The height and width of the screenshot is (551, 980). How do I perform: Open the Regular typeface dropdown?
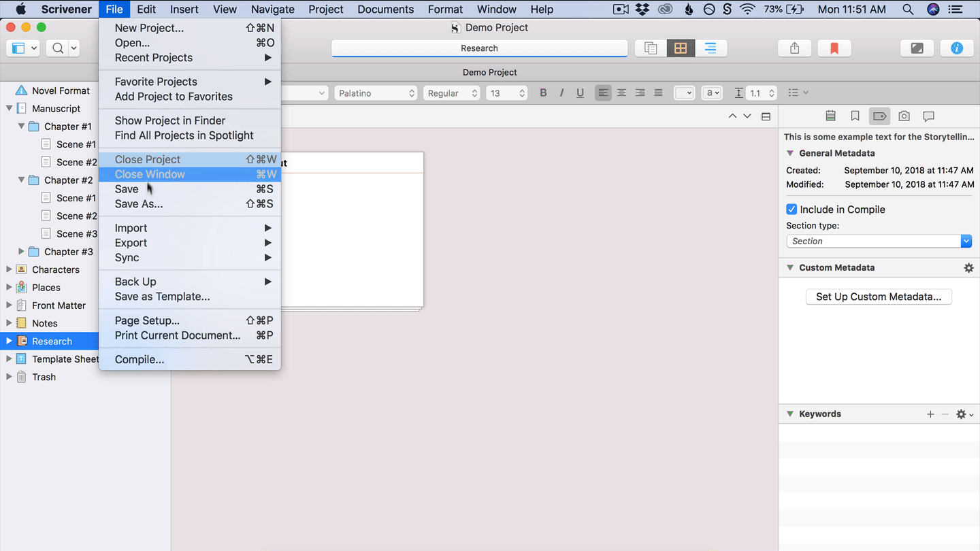[452, 93]
